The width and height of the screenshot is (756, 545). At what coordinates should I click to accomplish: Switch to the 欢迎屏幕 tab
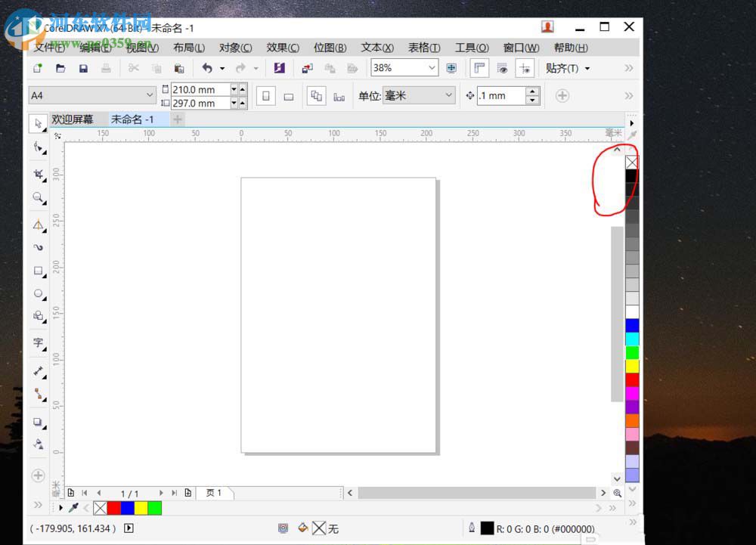click(73, 119)
